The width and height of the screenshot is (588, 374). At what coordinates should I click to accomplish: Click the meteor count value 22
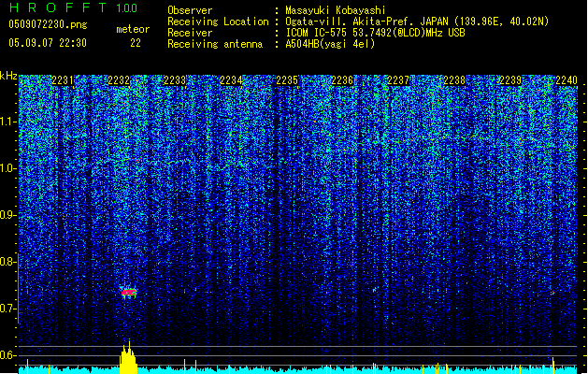[136, 43]
